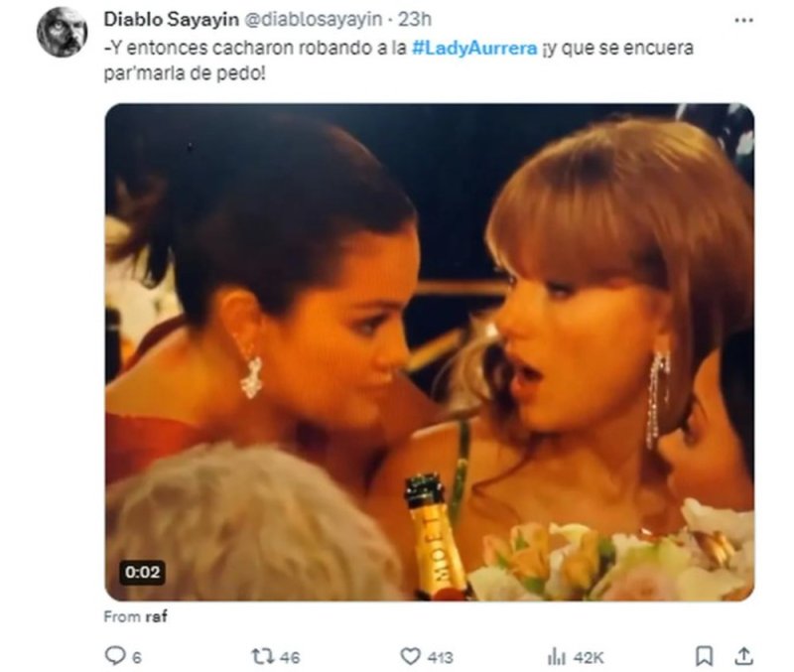
Task: Click the like count 413
Action: point(439,656)
